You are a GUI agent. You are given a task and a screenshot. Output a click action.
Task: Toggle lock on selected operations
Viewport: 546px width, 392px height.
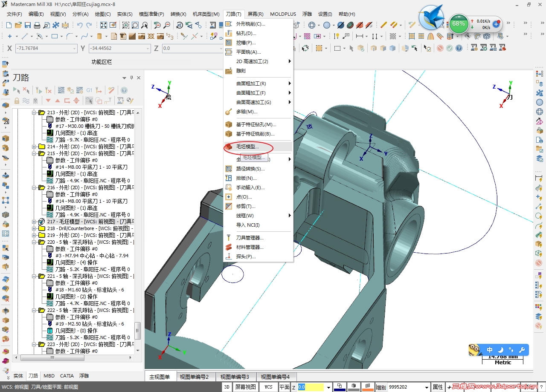17,101
